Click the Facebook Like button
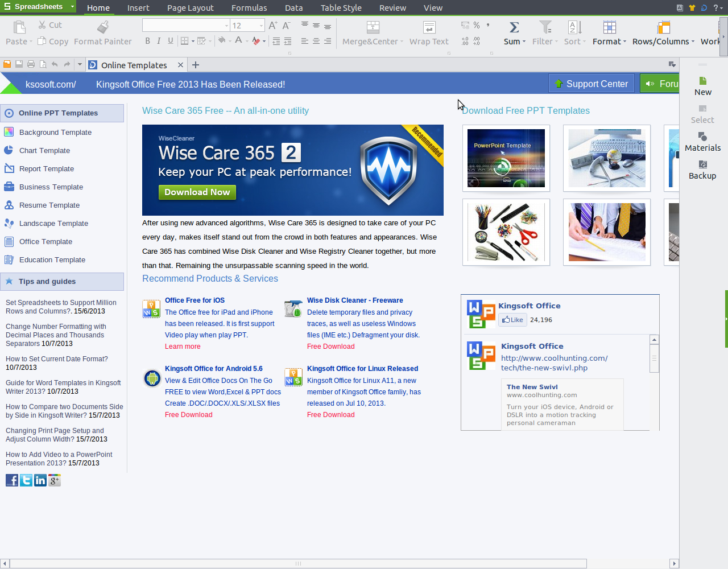 tap(512, 320)
